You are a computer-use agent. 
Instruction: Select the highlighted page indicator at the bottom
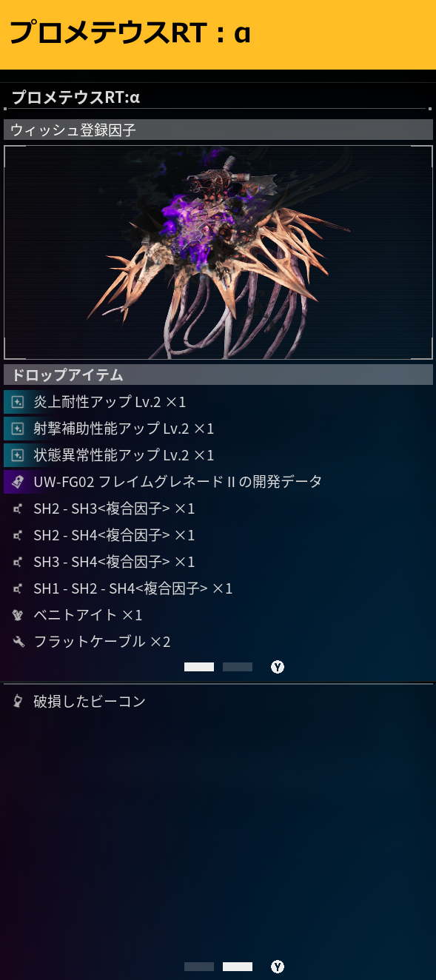(x=238, y=967)
